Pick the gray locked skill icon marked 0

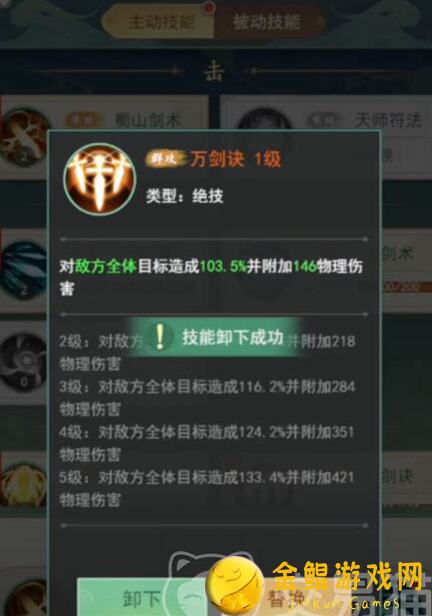tap(24, 362)
